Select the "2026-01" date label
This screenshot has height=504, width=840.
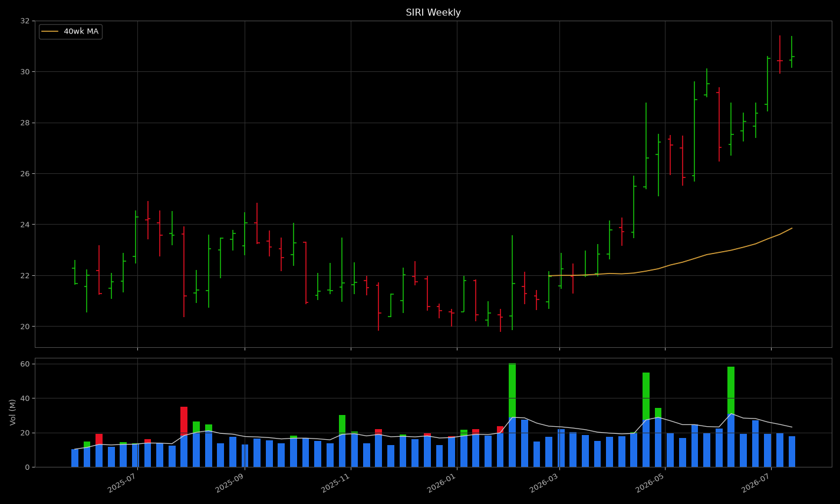click(442, 483)
